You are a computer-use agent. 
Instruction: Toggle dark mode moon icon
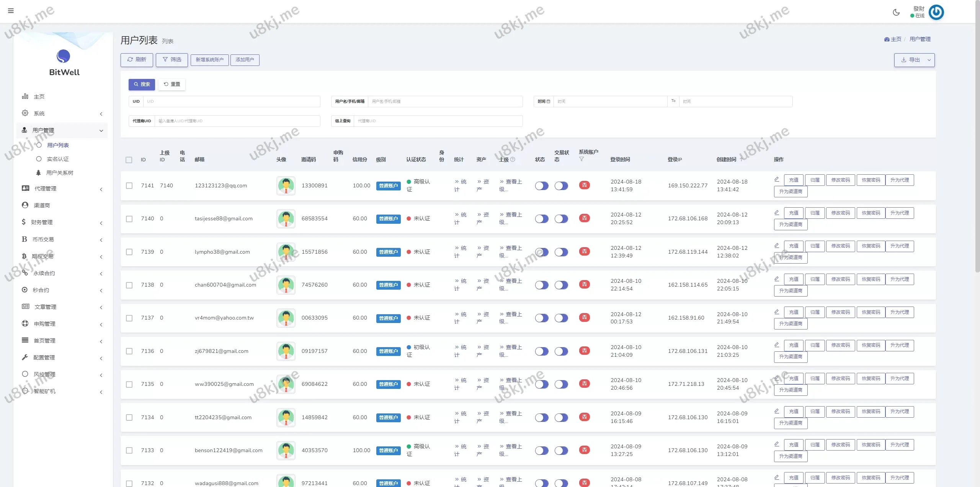click(896, 12)
